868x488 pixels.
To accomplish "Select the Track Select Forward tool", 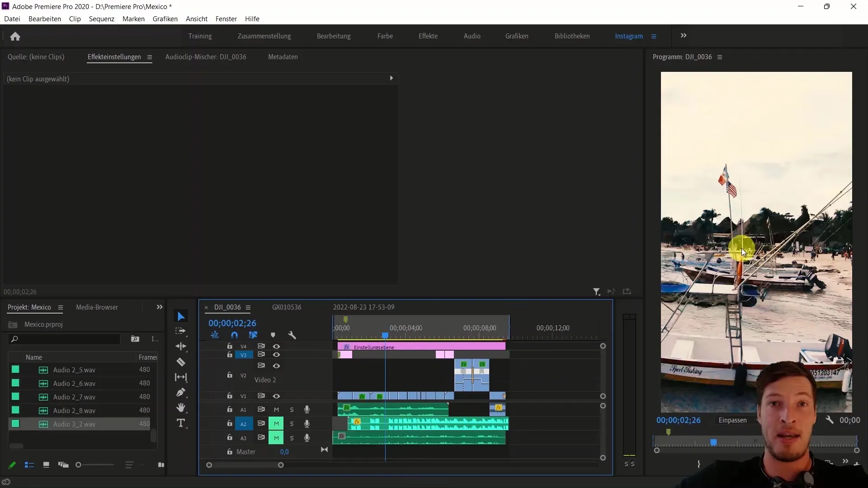I will pos(181,331).
